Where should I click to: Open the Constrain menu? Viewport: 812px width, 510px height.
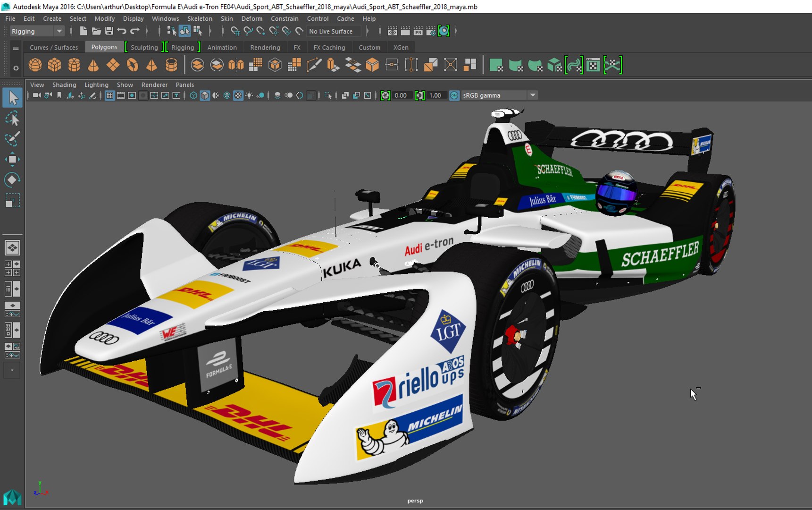[x=285, y=18]
